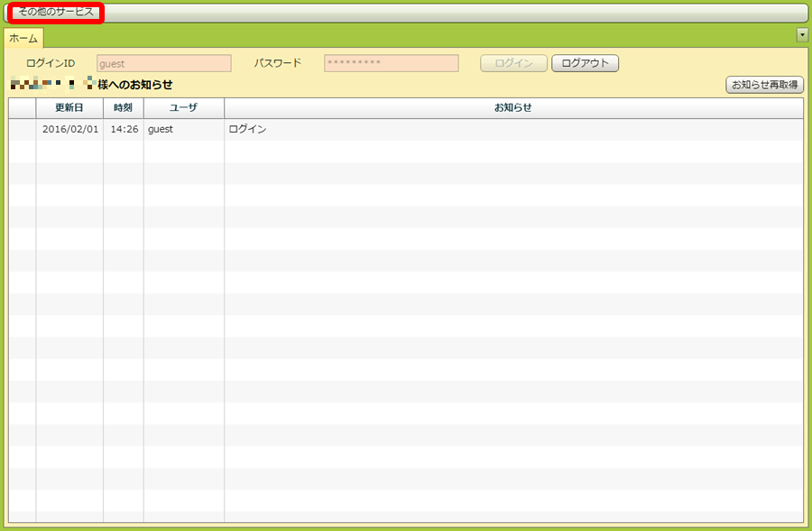Refresh notices with お知らせ再取得
Viewport: 812px width, 531px height.
coord(764,85)
